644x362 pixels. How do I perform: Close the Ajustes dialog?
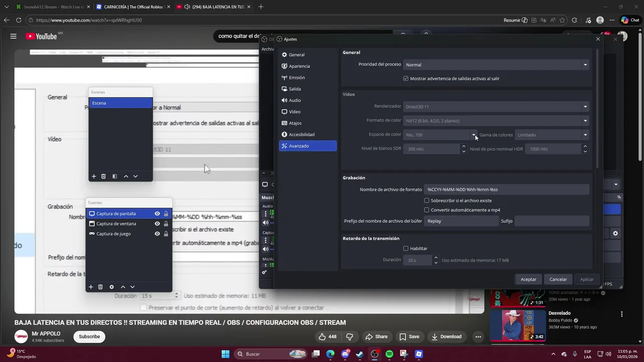pos(598,39)
